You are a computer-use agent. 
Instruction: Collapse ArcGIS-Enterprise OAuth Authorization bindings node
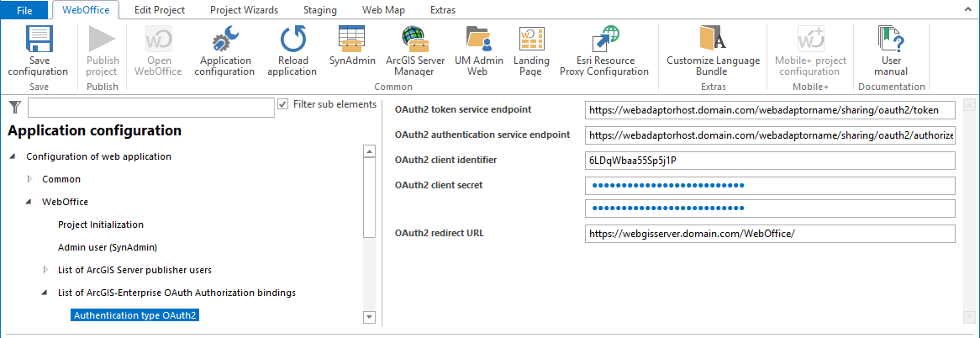45,293
